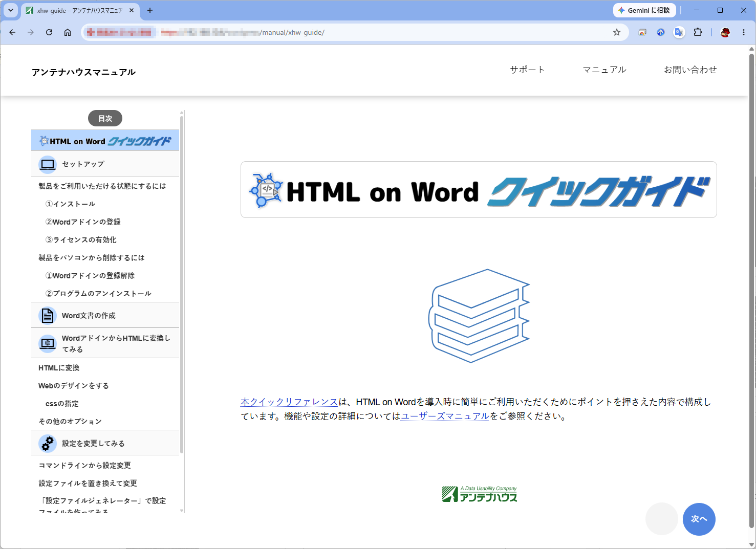The height and width of the screenshot is (549, 756).
Task: Click the page vertical scrollbar
Action: (751, 290)
